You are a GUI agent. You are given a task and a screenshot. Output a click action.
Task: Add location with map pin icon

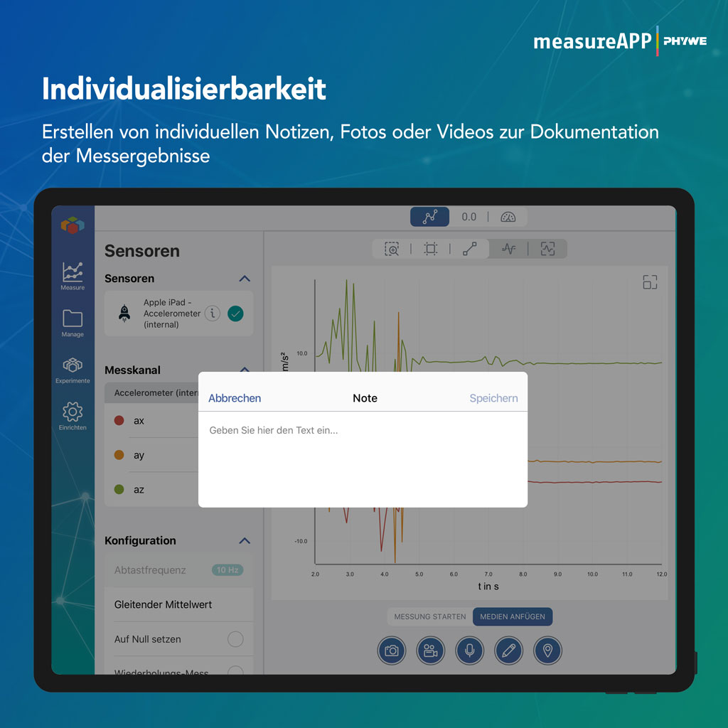[548, 651]
